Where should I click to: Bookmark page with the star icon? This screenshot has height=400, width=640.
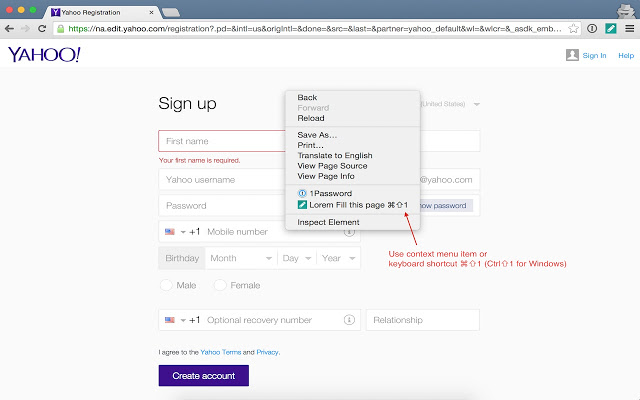[573, 29]
